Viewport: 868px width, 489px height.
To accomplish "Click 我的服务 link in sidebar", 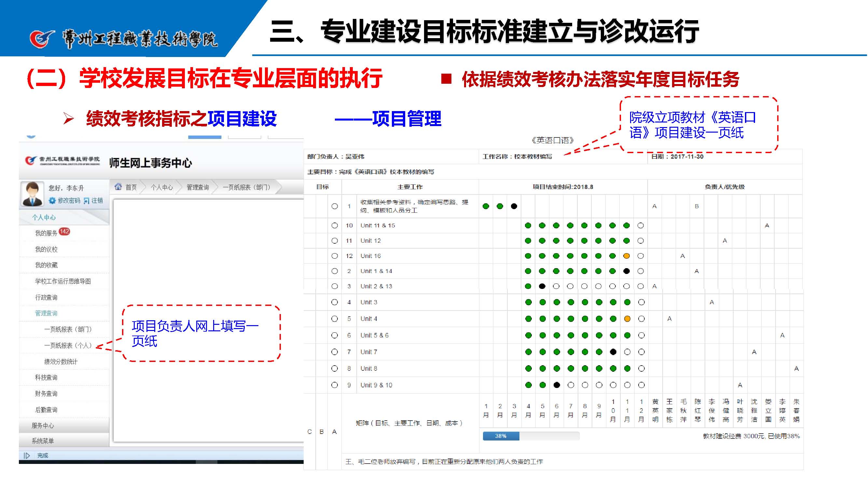I will (x=46, y=233).
